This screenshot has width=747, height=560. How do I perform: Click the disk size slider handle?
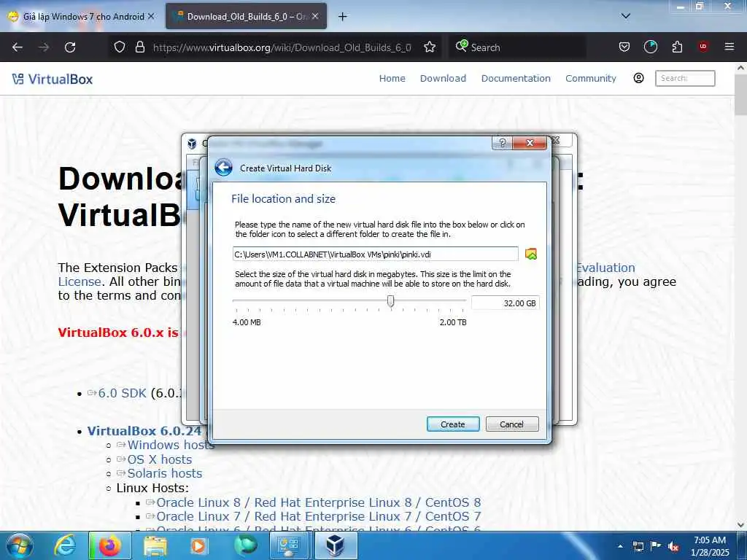pos(391,301)
